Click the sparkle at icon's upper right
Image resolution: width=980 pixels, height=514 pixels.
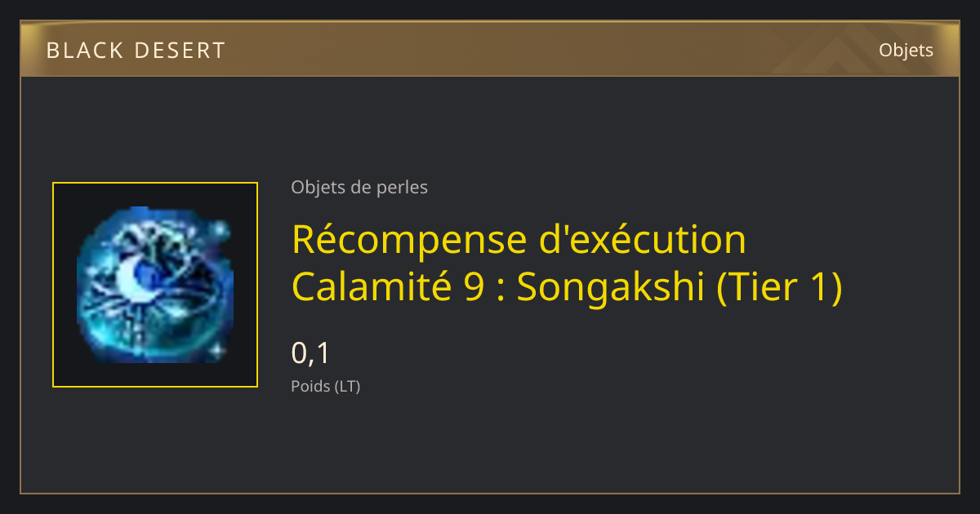pos(220,229)
